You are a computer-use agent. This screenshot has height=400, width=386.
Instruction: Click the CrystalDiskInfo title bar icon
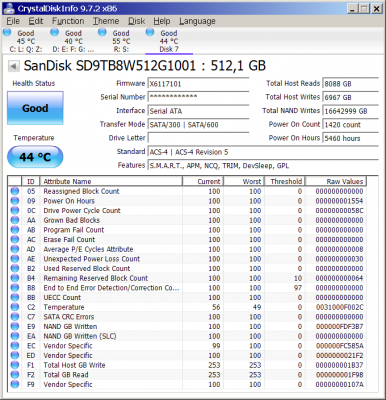click(9, 8)
